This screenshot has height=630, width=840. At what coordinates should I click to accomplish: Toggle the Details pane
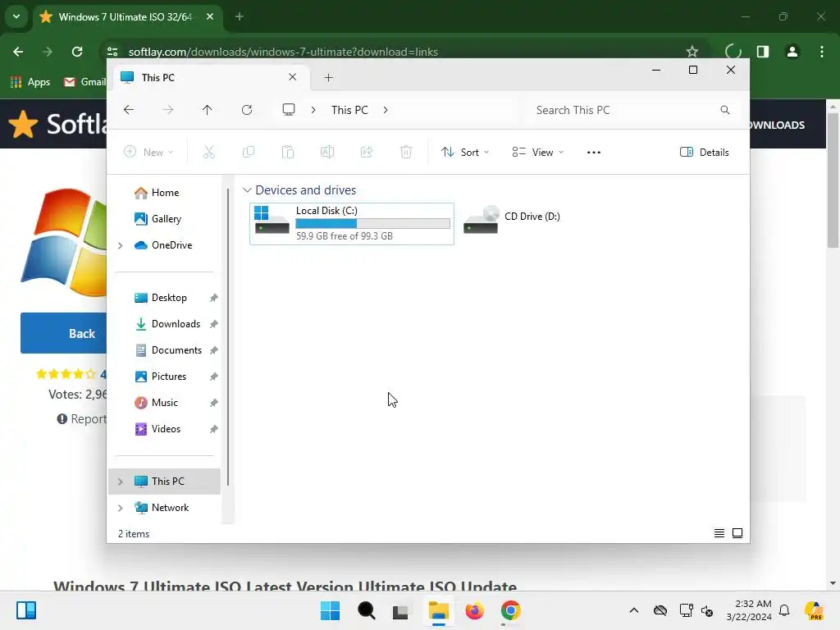[x=705, y=152]
